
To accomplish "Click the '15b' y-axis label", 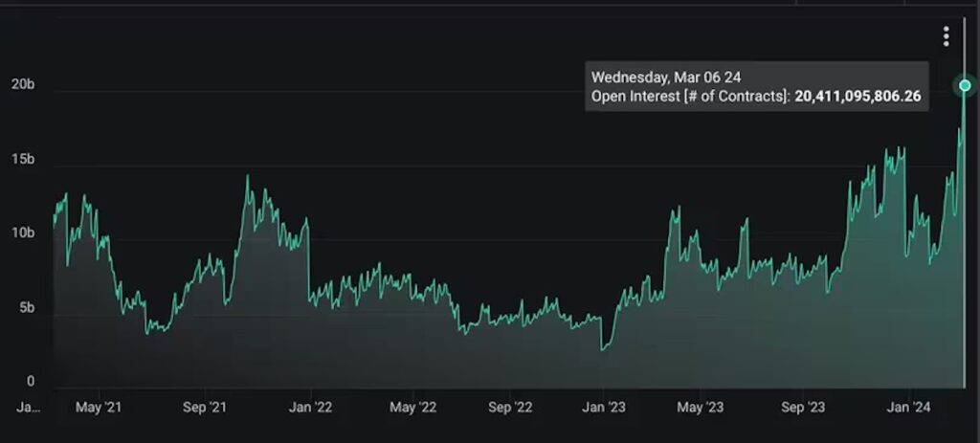I will pos(23,160).
